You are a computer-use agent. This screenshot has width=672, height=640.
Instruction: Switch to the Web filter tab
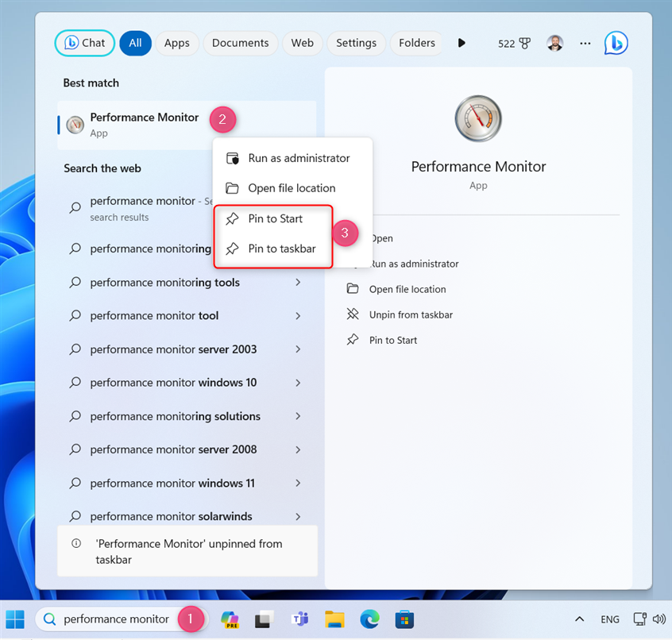point(303,43)
